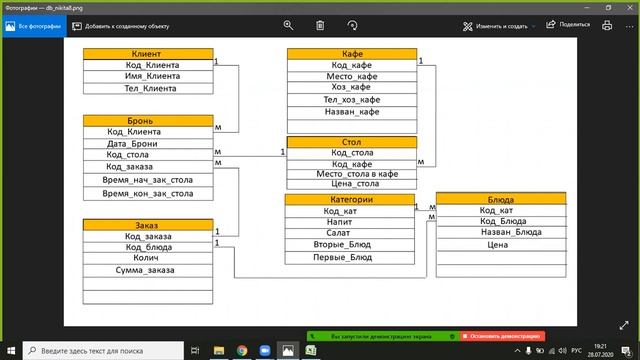Open the notification center icon
The width and height of the screenshot is (640, 360).
pos(626,351)
